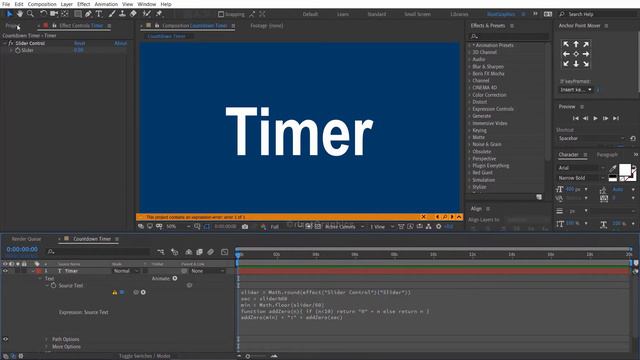Open the Graph Editor icon

(224, 252)
